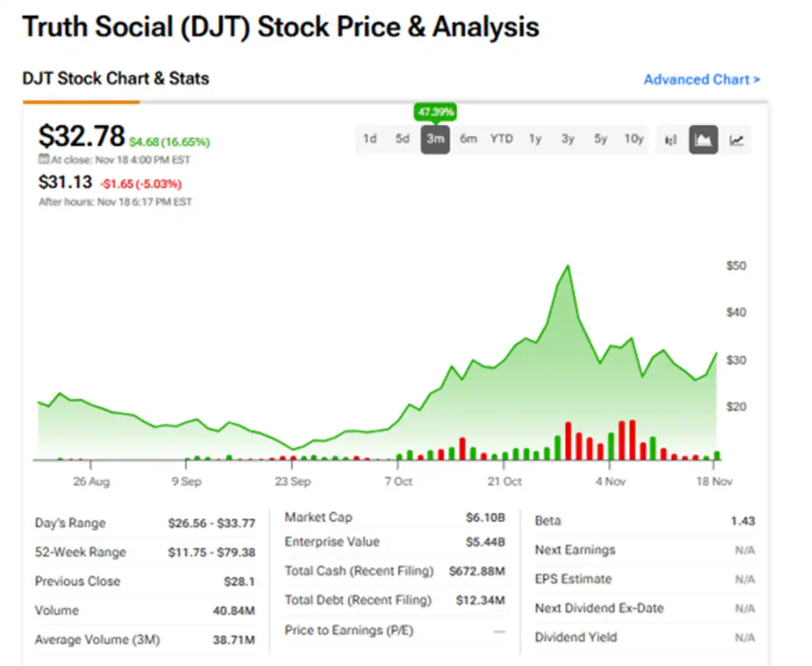Viewport: 812px width, 666px height.
Task: Click the Beta label
Action: (x=548, y=521)
